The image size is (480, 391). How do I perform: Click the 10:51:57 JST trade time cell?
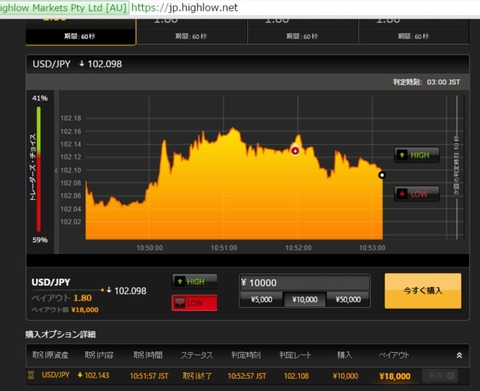click(149, 376)
